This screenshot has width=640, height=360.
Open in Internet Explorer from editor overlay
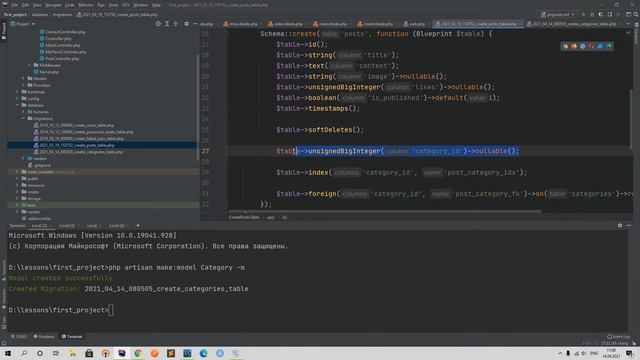[x=600, y=46]
